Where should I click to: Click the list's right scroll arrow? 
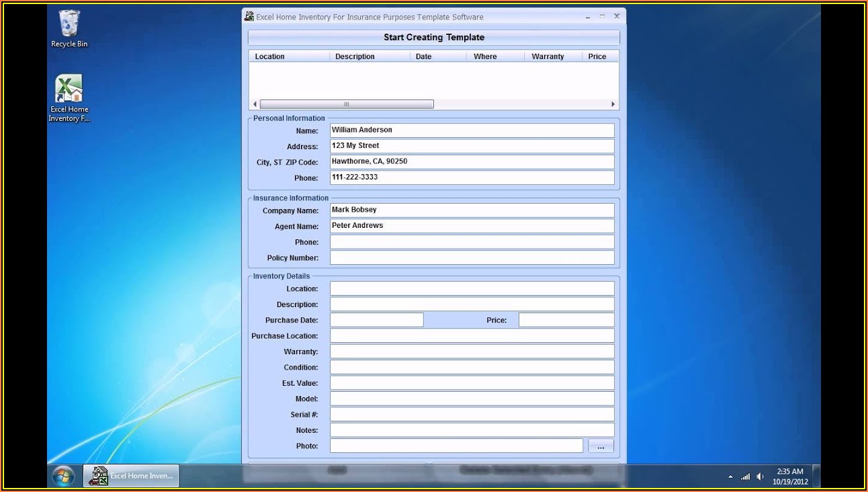click(613, 104)
